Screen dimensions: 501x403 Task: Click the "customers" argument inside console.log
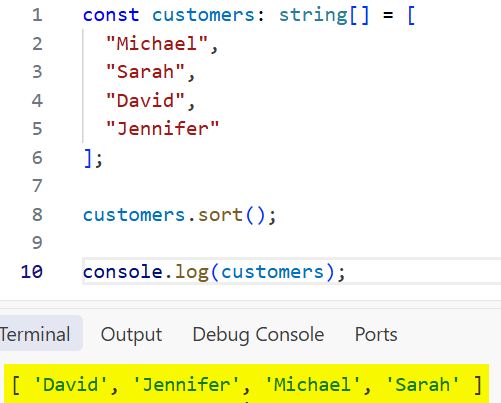pyautogui.click(x=272, y=272)
